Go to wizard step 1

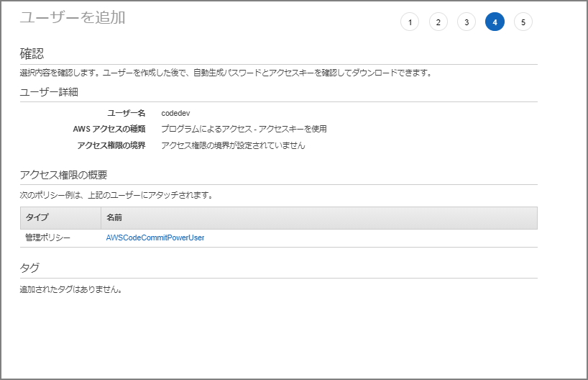(410, 22)
